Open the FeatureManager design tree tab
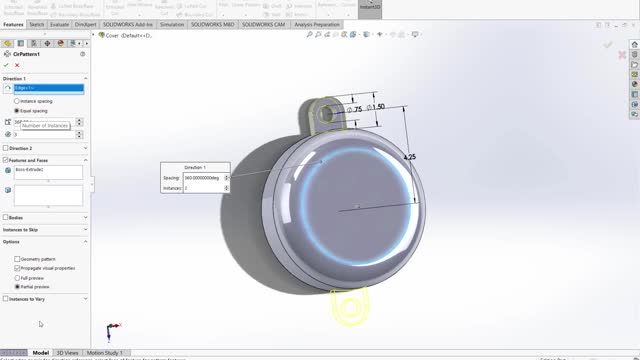Viewport: 640px width, 360px height. pos(7,43)
